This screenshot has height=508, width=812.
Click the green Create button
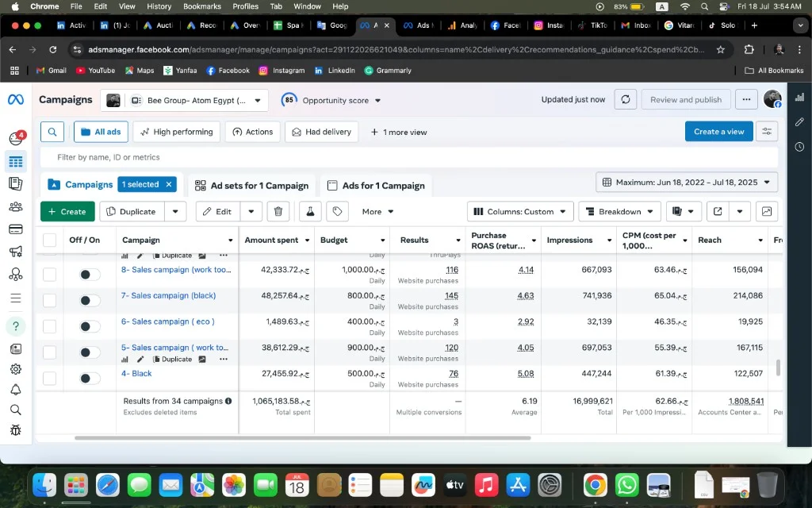[x=67, y=211]
